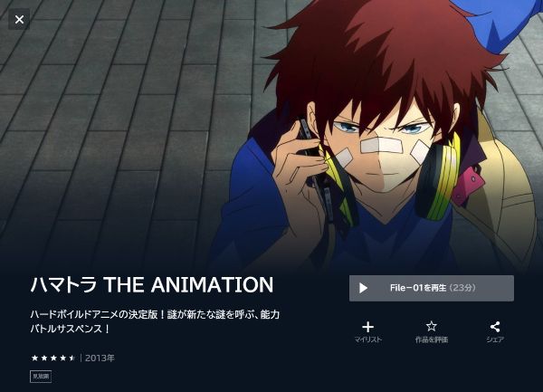Click the first filled rating star
The image size is (543, 392).
[34, 358]
